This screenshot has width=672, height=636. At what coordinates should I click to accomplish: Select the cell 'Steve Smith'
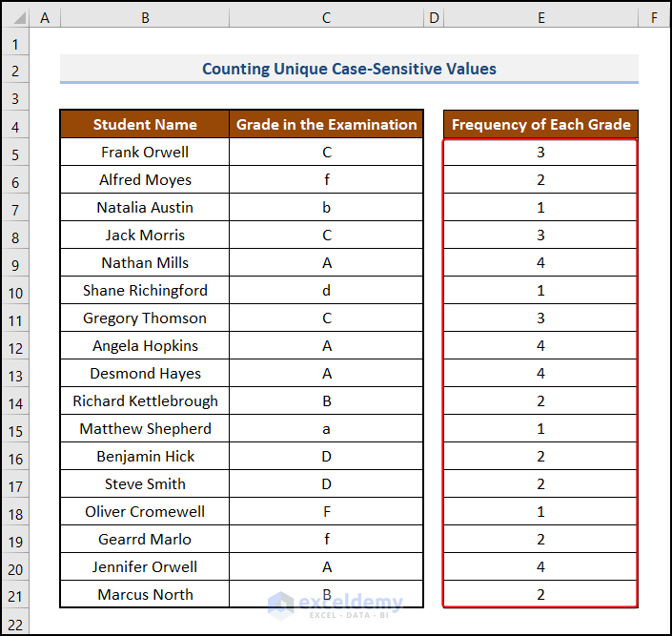point(145,484)
